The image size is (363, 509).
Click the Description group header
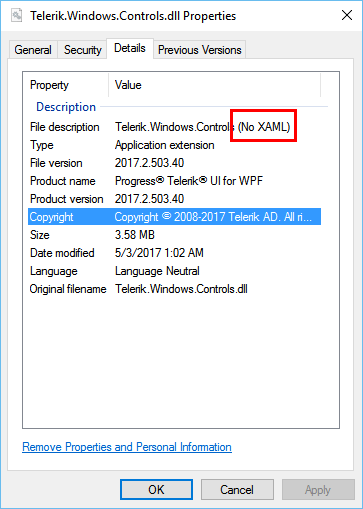pos(66,107)
